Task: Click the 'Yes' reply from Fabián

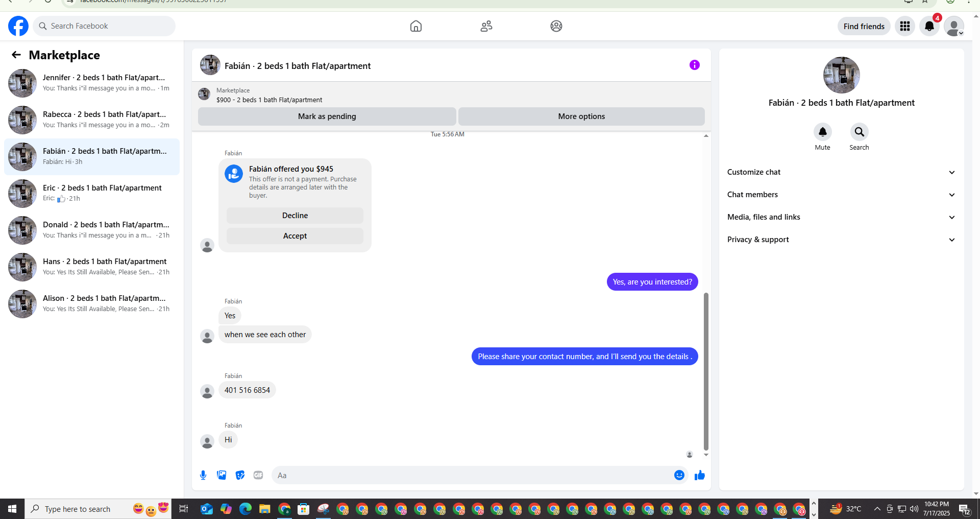Action: click(230, 316)
